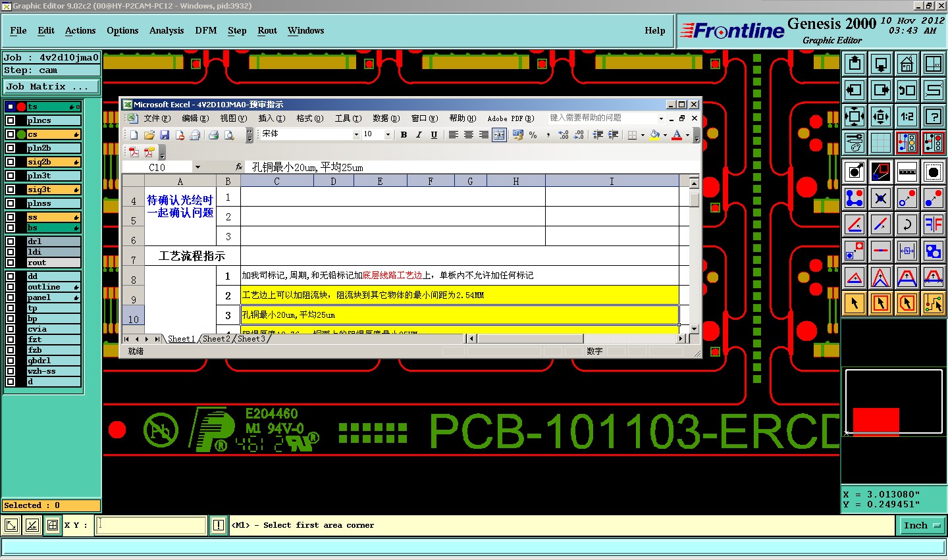948x560 pixels.
Task: Select the net selection arrow tool
Action: (934, 303)
